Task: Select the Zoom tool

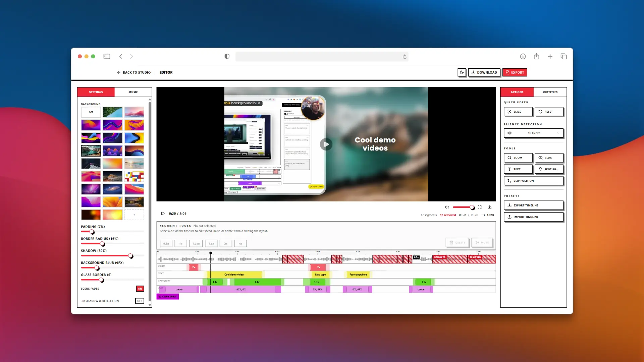Action: (518, 158)
